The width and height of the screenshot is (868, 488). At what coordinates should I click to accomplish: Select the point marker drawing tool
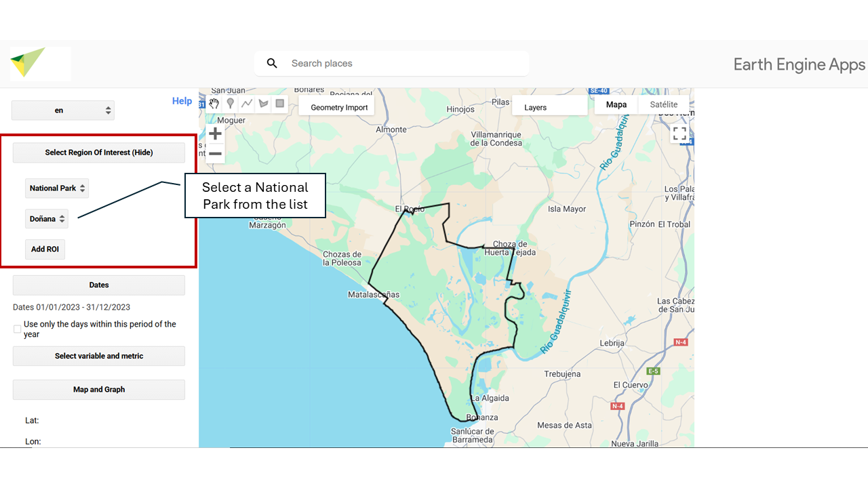click(x=231, y=104)
